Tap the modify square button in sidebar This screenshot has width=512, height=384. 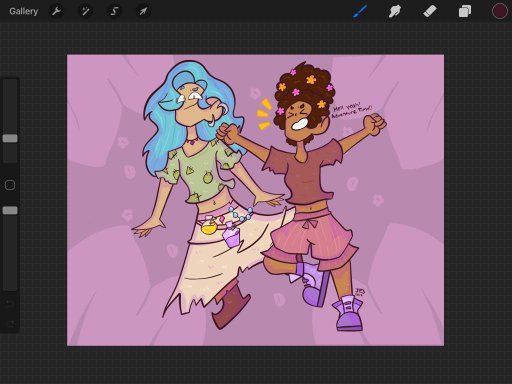point(10,185)
